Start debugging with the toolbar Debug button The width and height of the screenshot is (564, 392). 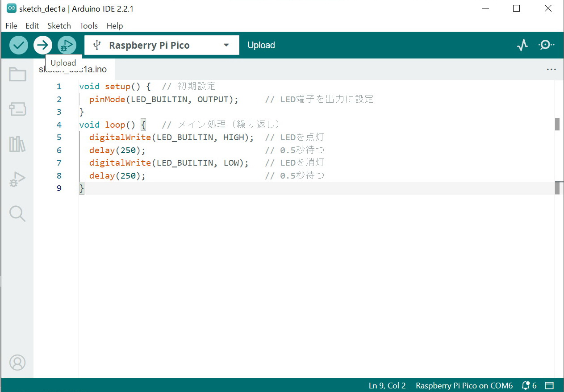tap(67, 45)
